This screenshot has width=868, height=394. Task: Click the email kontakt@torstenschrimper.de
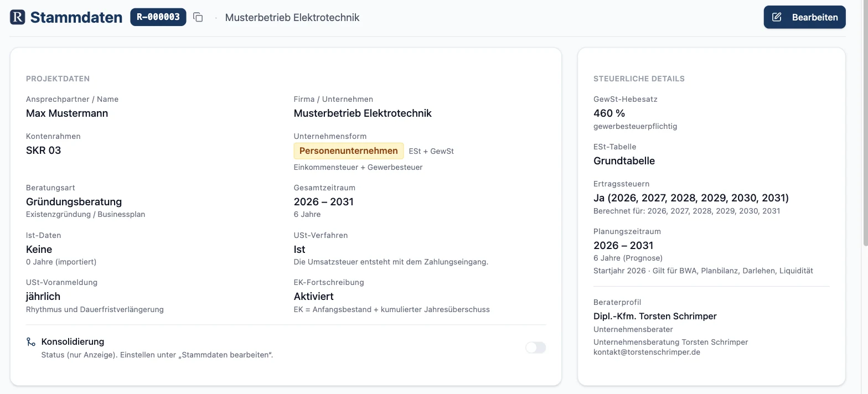(x=647, y=352)
